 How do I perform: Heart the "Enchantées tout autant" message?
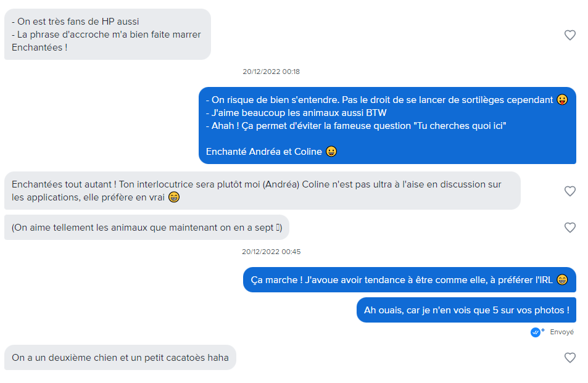coord(569,191)
